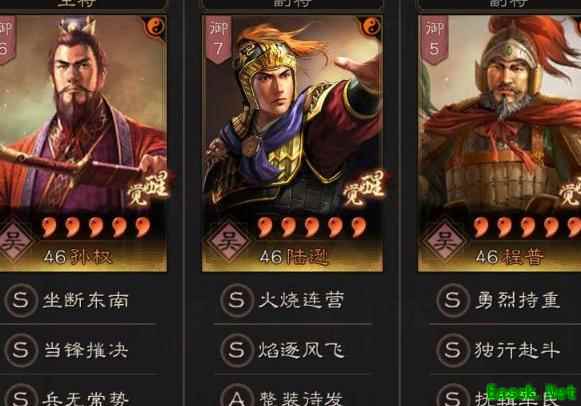The width and height of the screenshot is (581, 406).
Task: Tap 吴 faction badge on Sun Quan card
Action: pyautogui.click(x=14, y=242)
